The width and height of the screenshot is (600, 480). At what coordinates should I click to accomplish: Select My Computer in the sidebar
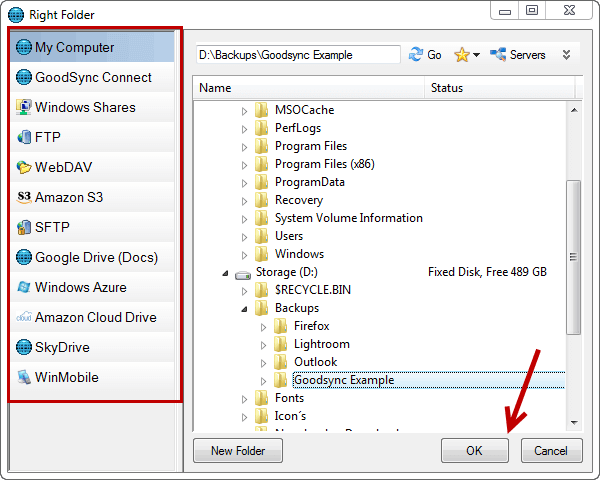92,47
